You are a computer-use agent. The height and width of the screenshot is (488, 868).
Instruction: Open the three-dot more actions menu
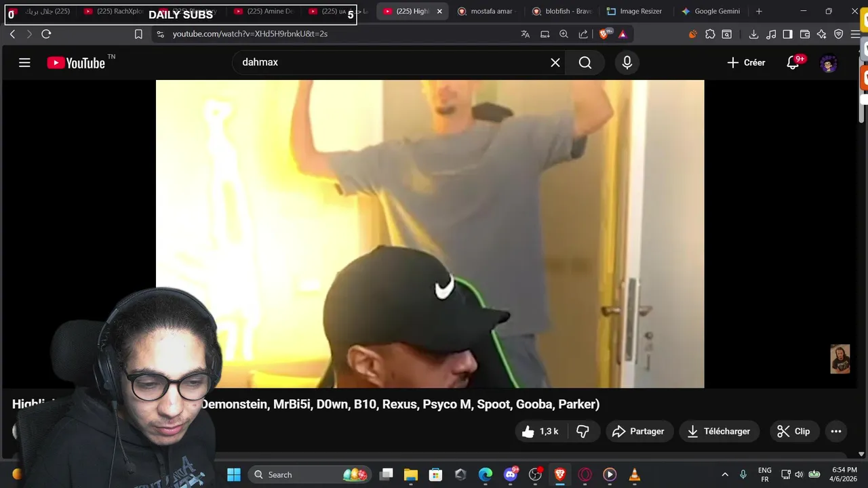coord(836,431)
